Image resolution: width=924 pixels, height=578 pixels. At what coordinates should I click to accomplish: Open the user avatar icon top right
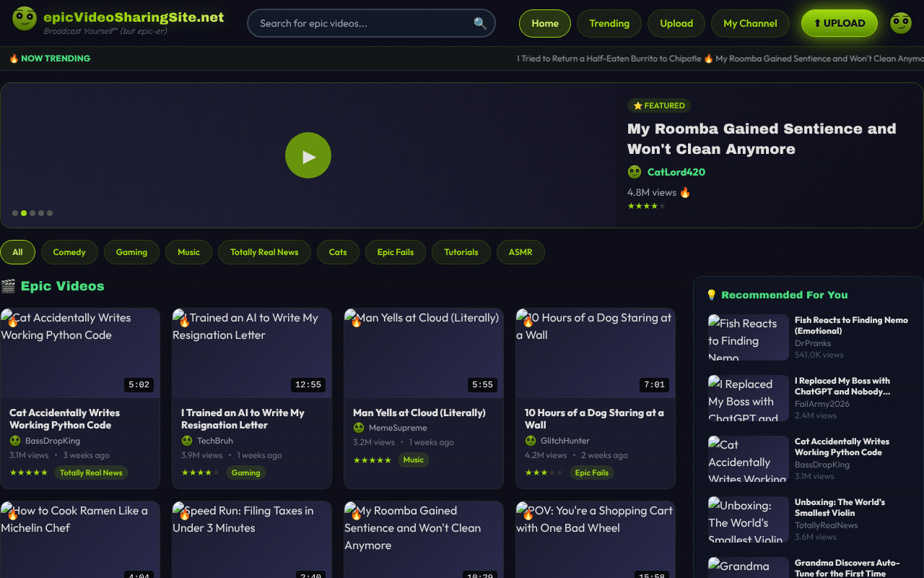pyautogui.click(x=900, y=23)
